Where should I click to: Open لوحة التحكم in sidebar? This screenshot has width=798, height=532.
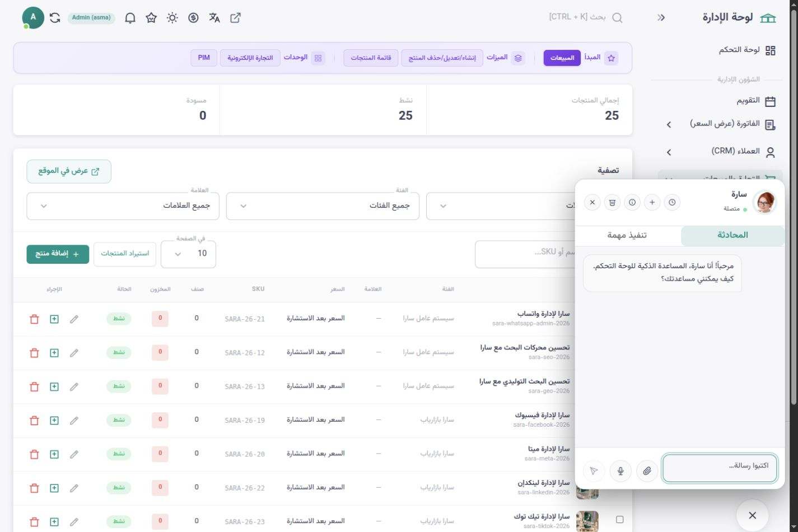(722, 50)
